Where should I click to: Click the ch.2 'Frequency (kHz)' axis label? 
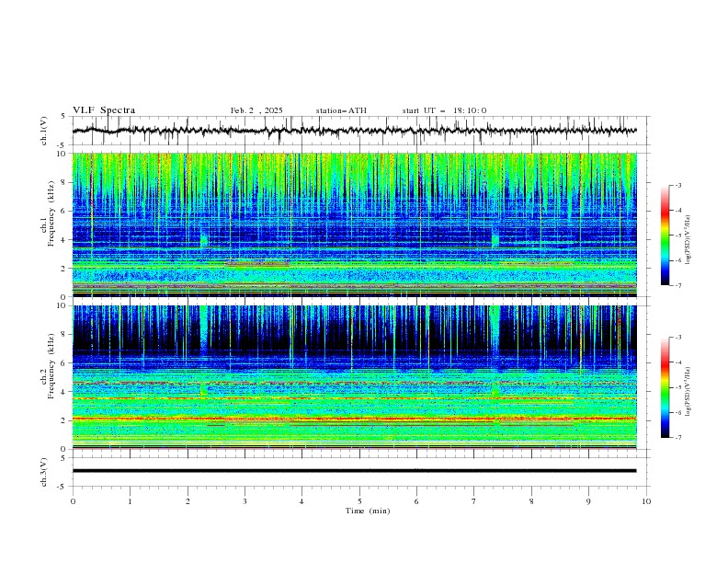point(51,366)
